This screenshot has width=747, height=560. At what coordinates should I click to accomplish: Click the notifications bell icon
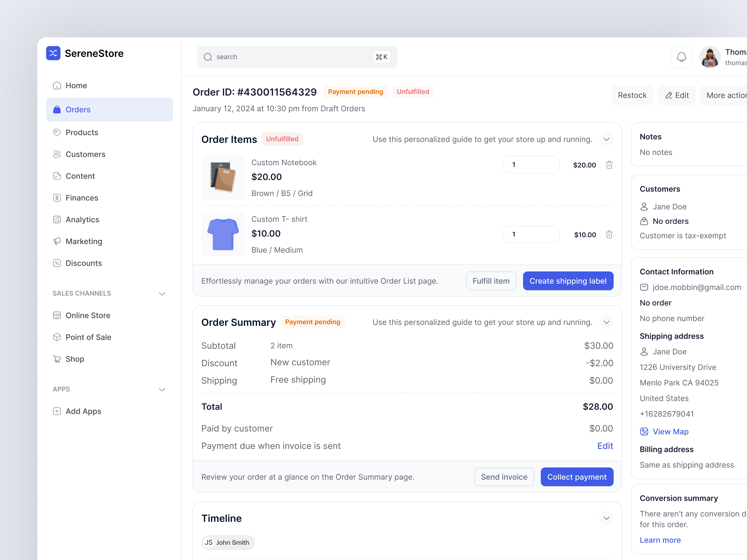681,57
